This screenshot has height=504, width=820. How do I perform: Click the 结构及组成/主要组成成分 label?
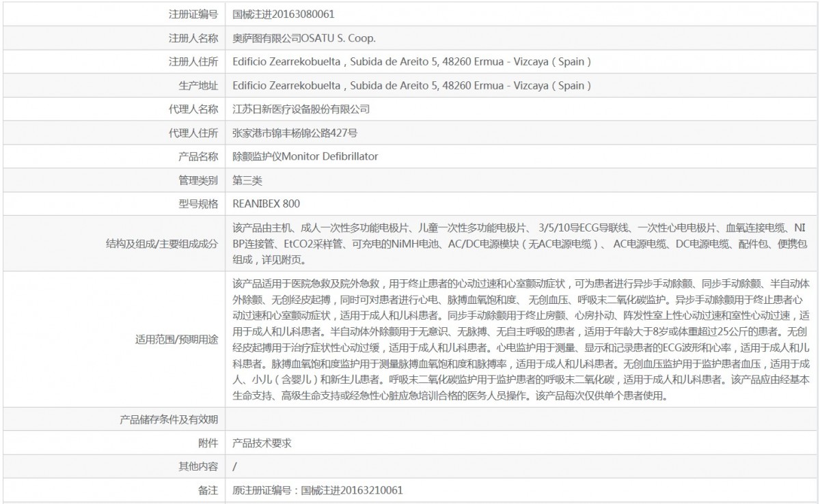tap(162, 243)
